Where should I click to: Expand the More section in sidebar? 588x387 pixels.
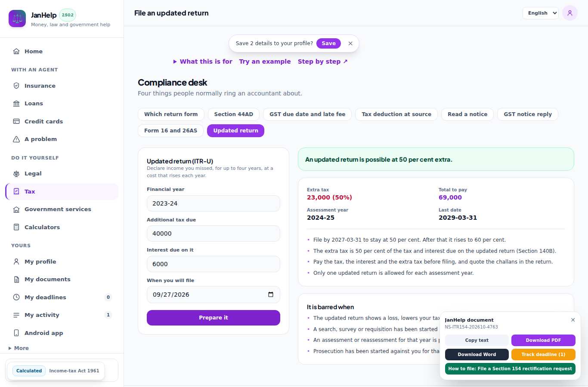pos(19,348)
